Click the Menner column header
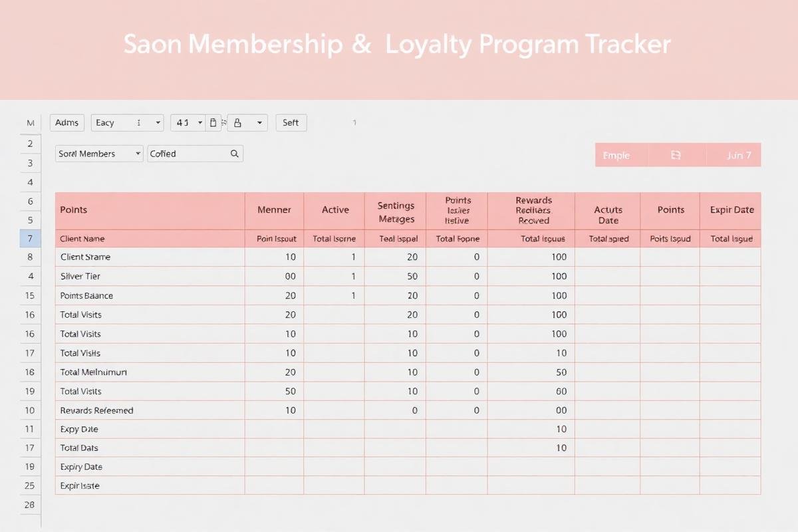 pyautogui.click(x=274, y=210)
